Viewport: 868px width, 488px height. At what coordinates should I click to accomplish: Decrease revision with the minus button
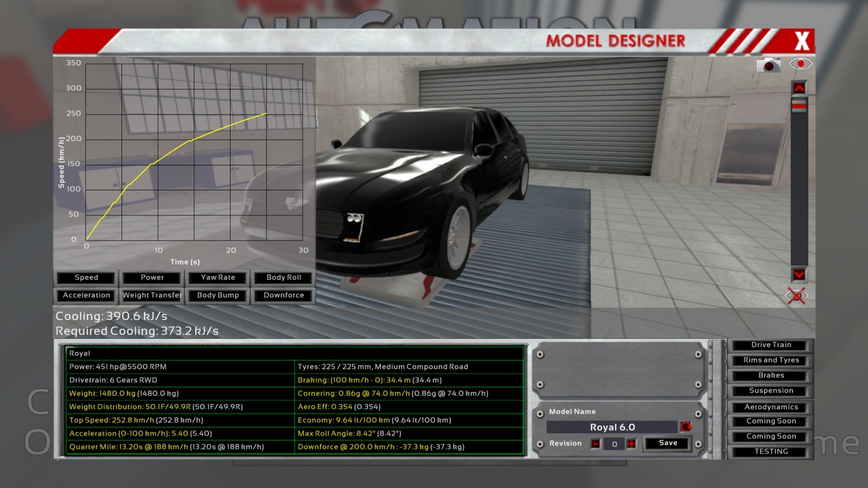click(596, 444)
